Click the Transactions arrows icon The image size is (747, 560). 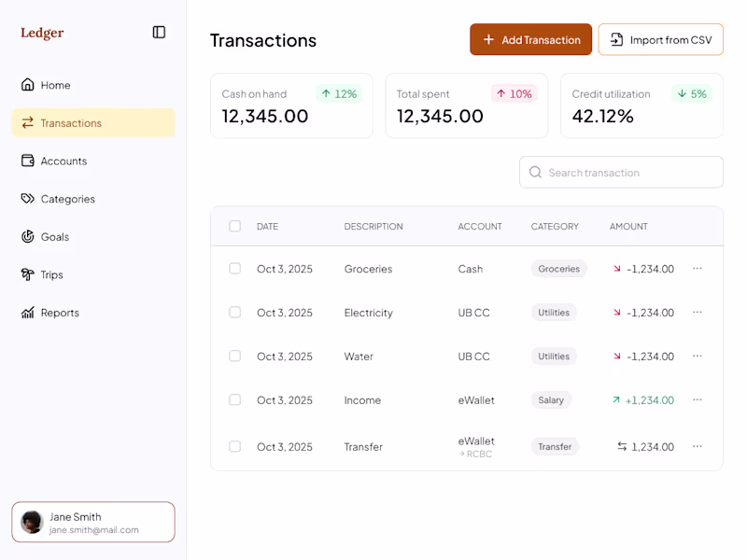[28, 122]
